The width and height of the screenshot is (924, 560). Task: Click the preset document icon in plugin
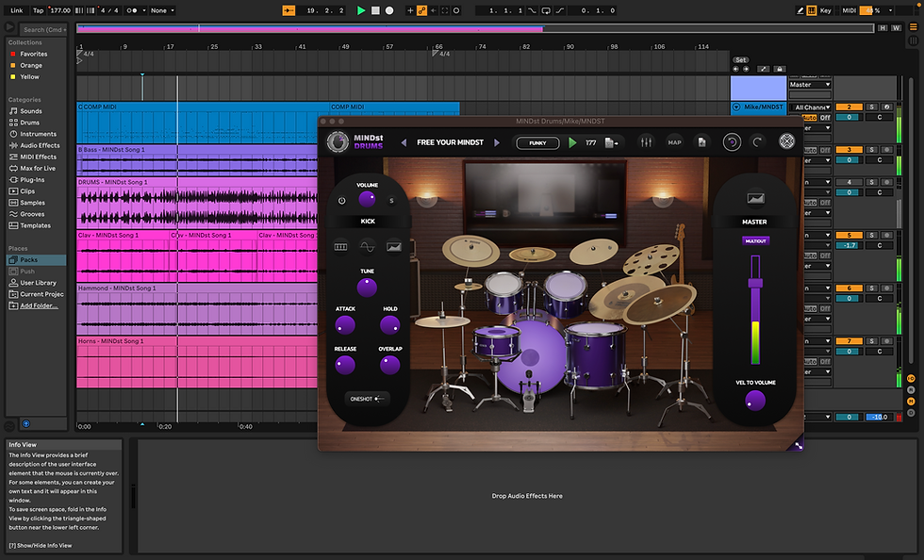click(701, 142)
